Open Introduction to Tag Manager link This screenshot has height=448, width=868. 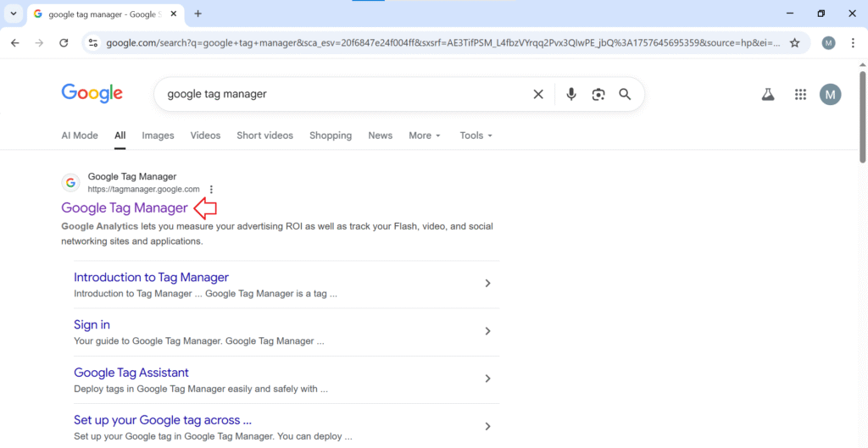(x=151, y=277)
